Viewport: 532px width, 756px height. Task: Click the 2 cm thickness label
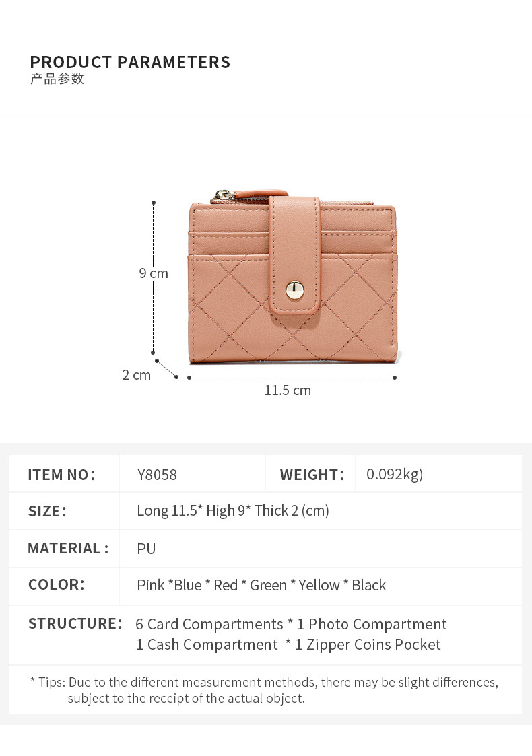click(x=137, y=375)
